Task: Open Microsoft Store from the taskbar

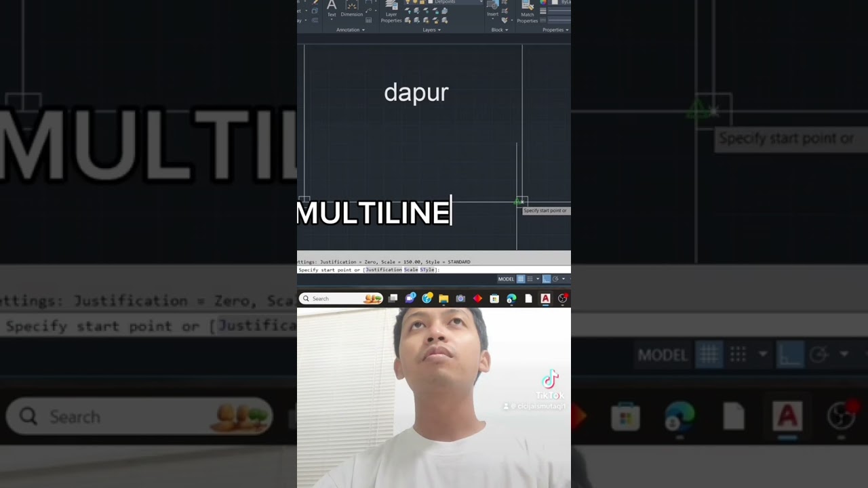Action: (494, 298)
